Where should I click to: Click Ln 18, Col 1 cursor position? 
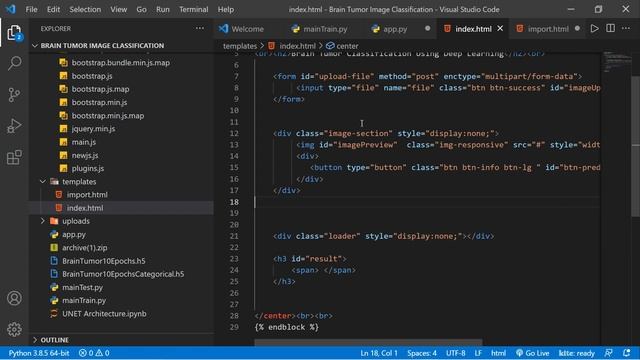click(379, 353)
